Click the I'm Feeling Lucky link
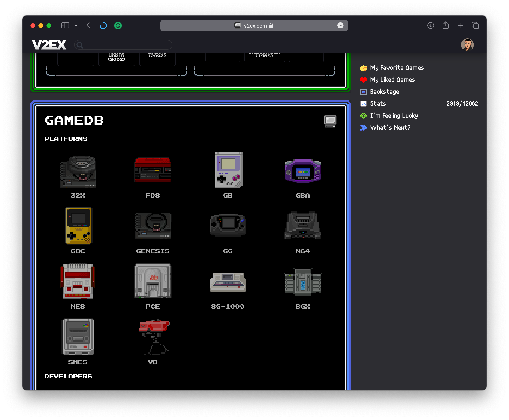Viewport: 509px width, 420px height. point(394,116)
